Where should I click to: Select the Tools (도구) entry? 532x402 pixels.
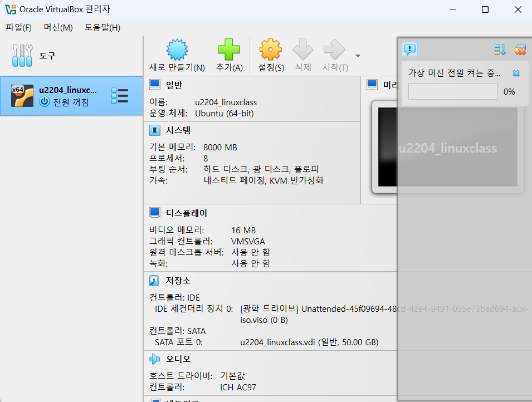(x=71, y=56)
